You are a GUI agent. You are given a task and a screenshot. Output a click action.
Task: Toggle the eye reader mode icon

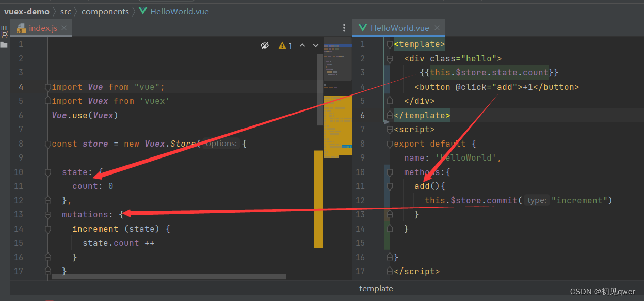tap(265, 45)
